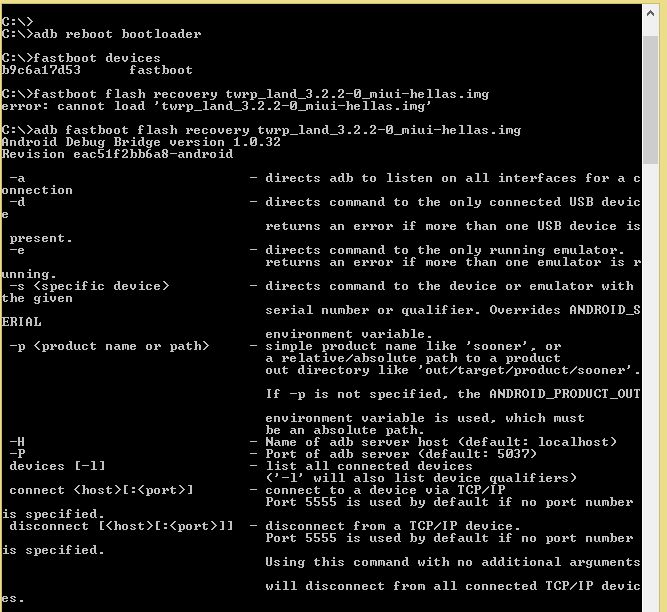The width and height of the screenshot is (667, 612).
Task: Click the scrollbar up arrow
Action: [649, 13]
